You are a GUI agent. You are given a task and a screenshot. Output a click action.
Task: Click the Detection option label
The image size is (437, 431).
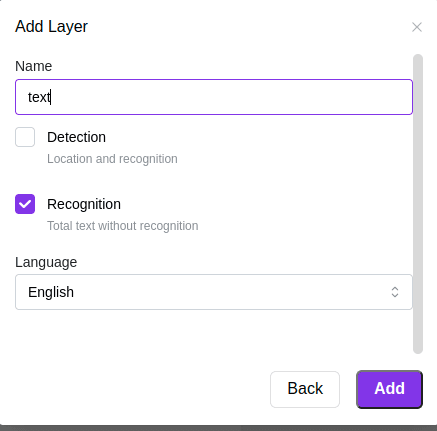[x=76, y=137]
